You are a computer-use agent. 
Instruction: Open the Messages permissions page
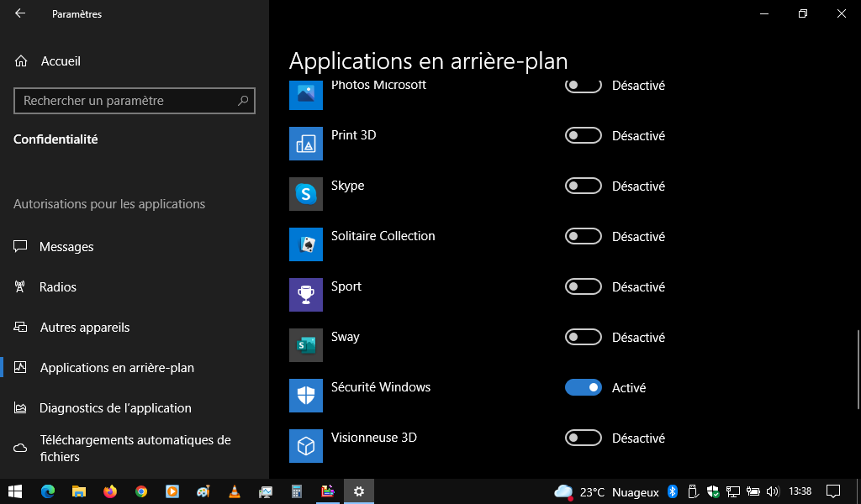coord(66,247)
